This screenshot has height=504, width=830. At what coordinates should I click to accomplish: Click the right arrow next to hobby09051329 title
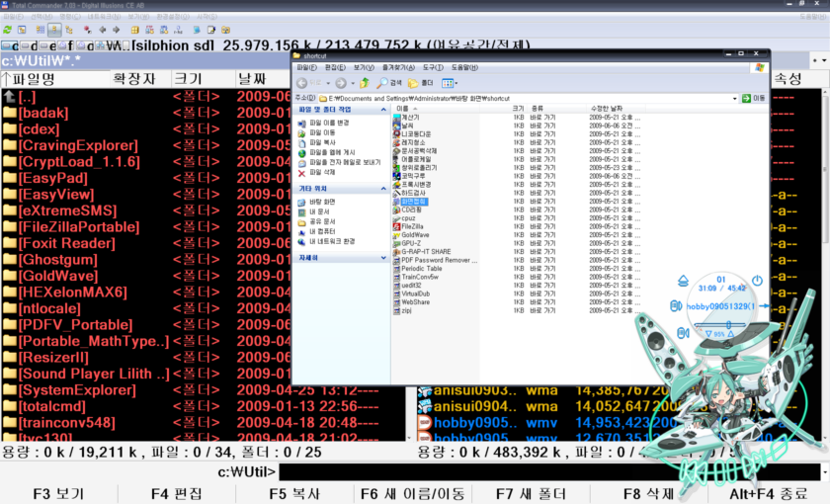coord(763,305)
